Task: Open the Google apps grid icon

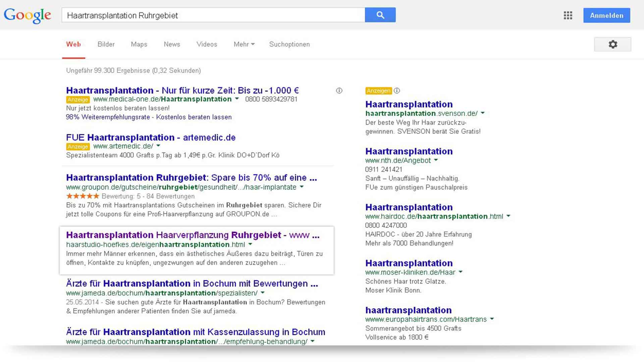Action: coord(568,15)
